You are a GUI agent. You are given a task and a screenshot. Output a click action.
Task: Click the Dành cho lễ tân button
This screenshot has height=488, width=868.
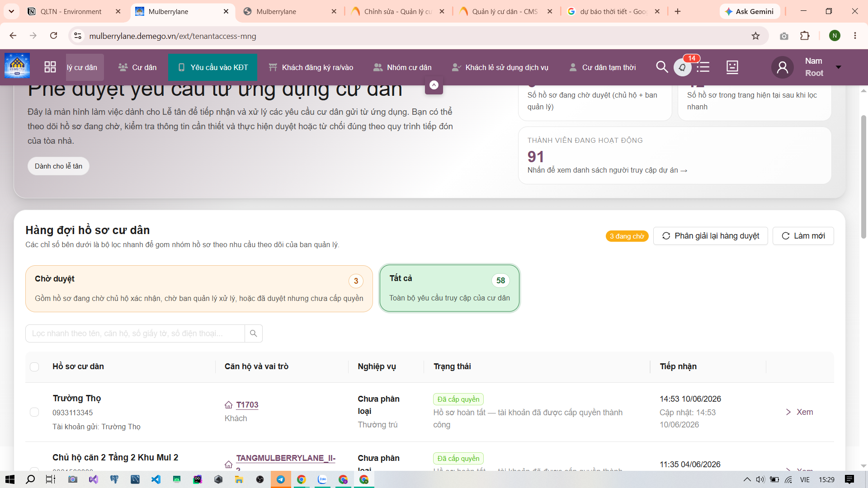(58, 166)
